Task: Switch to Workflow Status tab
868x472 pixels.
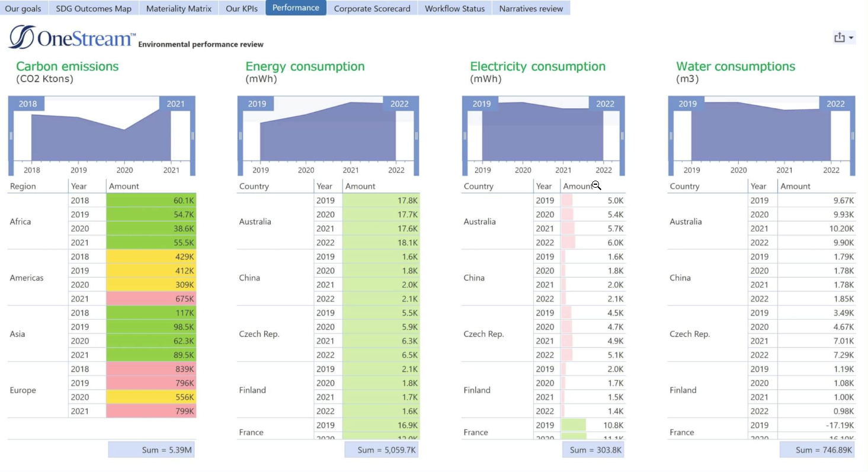Action: point(454,8)
